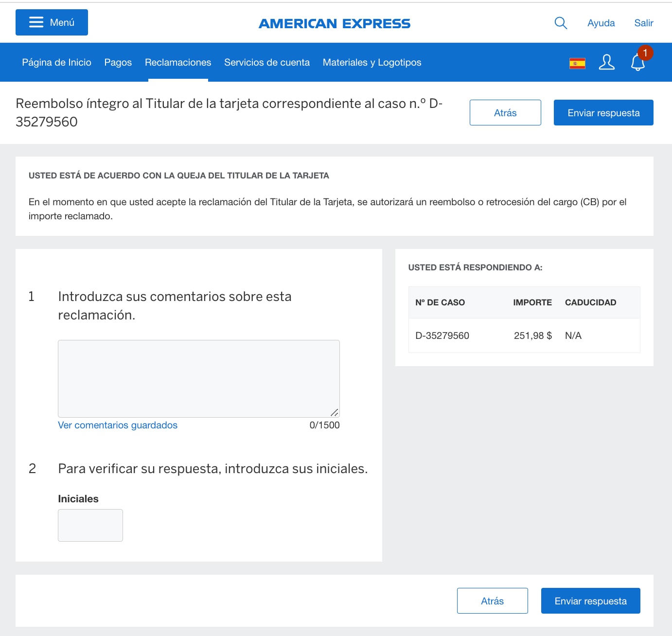
Task: Open Ver comentarios guardados
Action: [118, 425]
